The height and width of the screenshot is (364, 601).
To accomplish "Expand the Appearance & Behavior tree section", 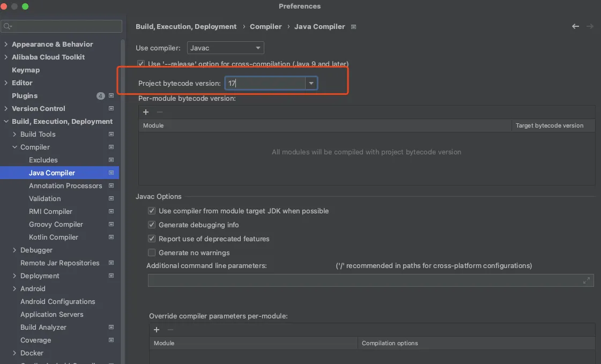I will pyautogui.click(x=6, y=44).
